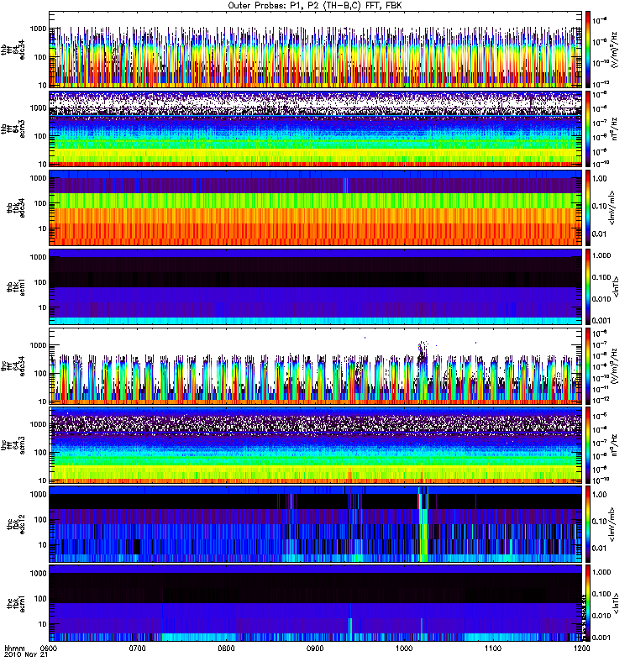Click the thc fbk edc12 filter bank panel

click(x=314, y=523)
